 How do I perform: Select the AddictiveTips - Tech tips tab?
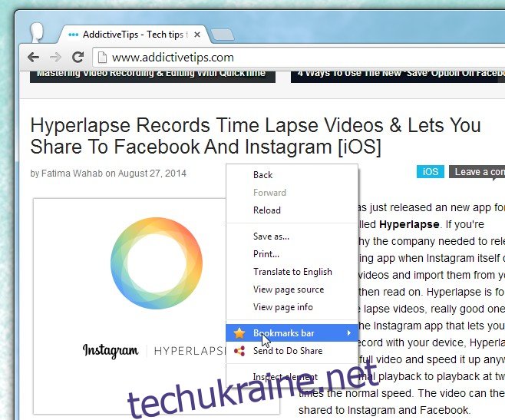click(x=134, y=34)
